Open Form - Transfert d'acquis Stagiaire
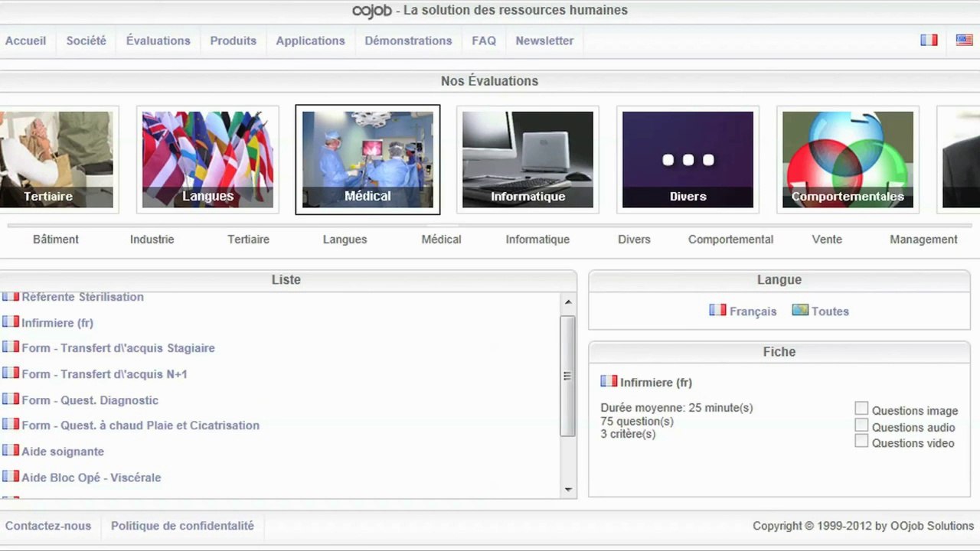The height and width of the screenshot is (551, 980). pyautogui.click(x=118, y=348)
